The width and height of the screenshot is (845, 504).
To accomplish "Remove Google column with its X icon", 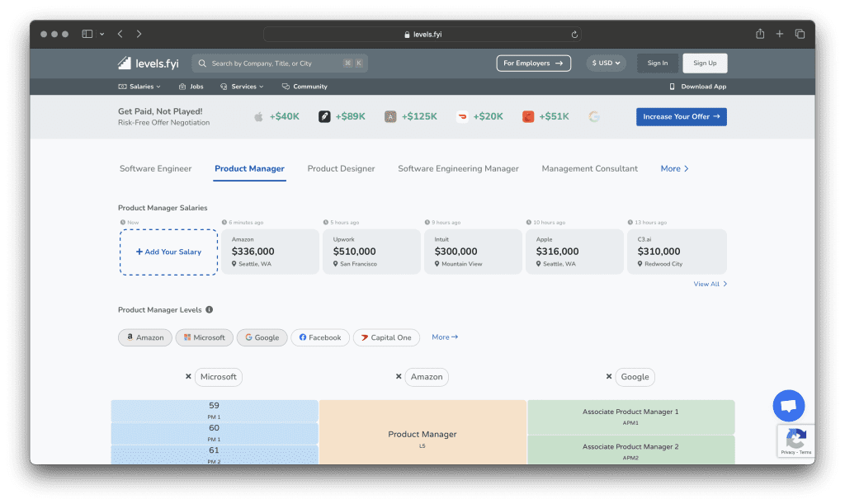I will (x=609, y=377).
